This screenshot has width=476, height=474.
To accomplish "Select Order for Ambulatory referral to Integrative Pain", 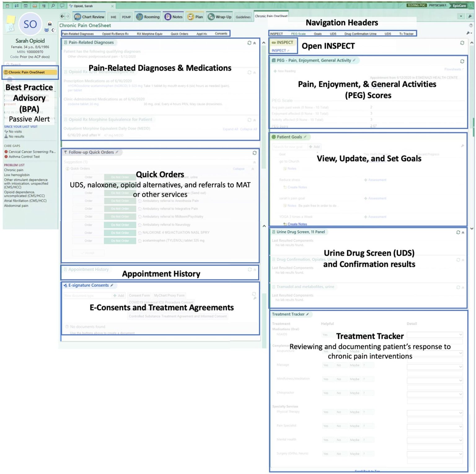I will 88,209.
